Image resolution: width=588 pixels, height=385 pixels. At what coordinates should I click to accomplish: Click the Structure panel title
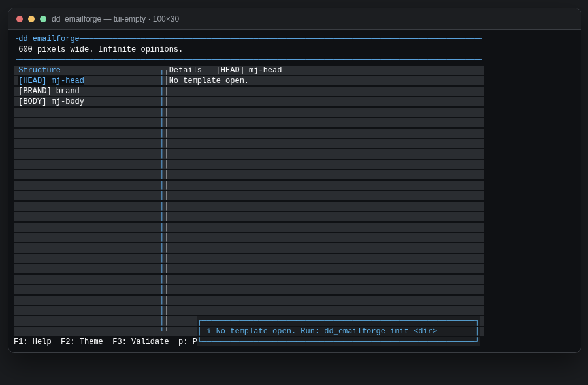tap(39, 70)
